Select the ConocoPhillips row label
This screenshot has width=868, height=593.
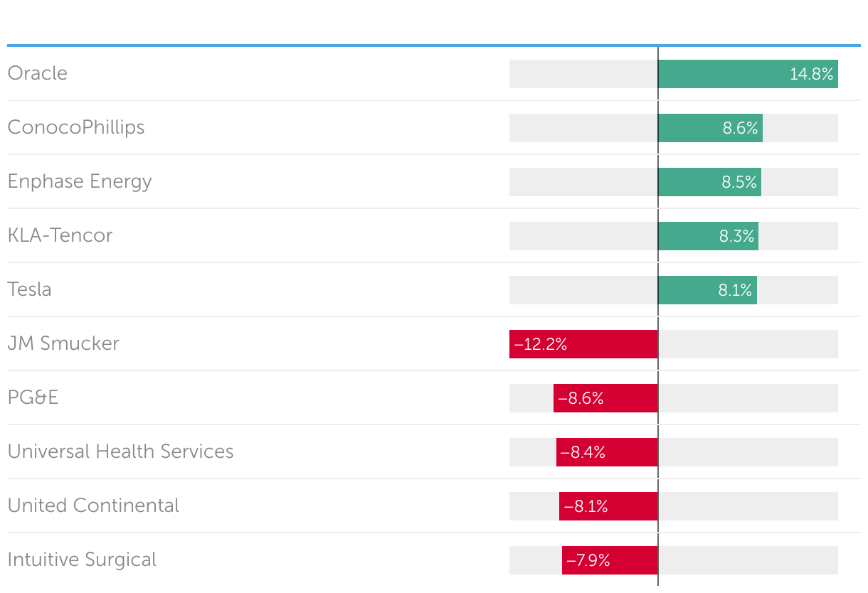(76, 127)
